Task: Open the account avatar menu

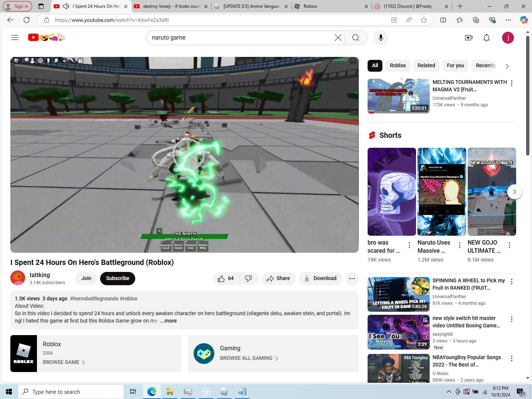Action: pyautogui.click(x=508, y=38)
